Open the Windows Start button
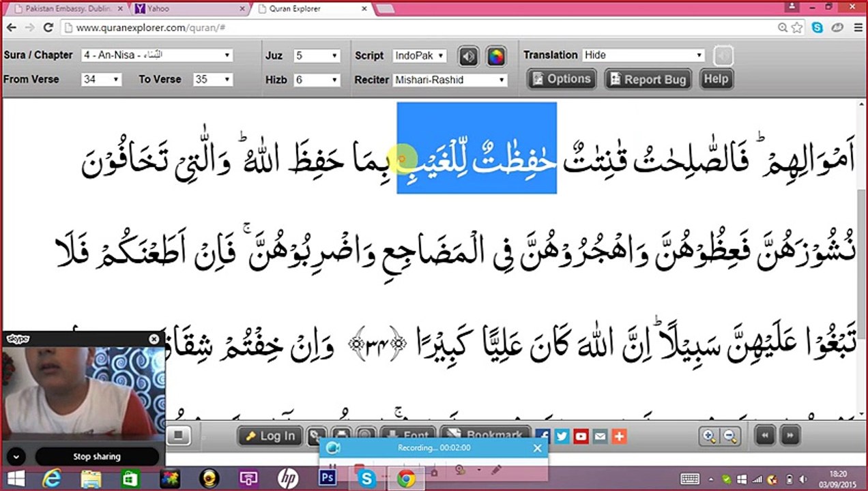 point(15,479)
